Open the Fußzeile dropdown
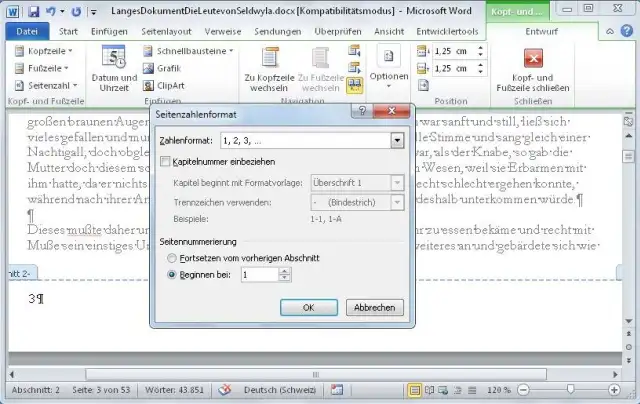Viewport: 640px width, 404px height. pyautogui.click(x=42, y=68)
